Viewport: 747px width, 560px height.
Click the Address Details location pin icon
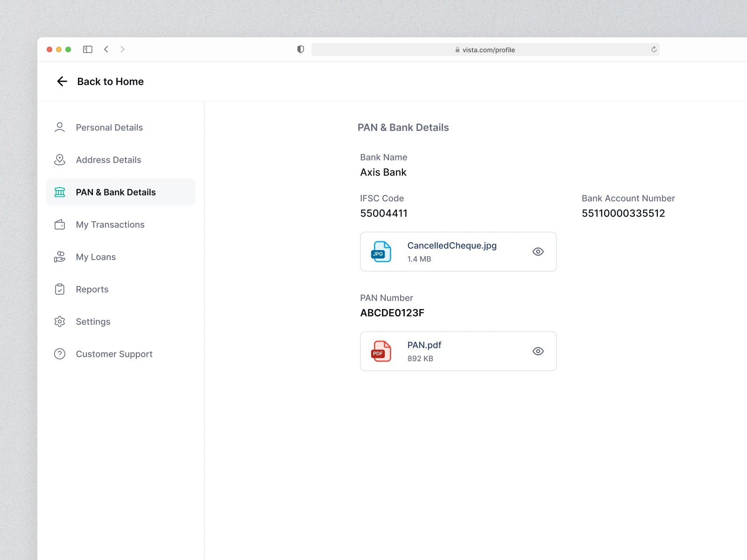tap(60, 160)
